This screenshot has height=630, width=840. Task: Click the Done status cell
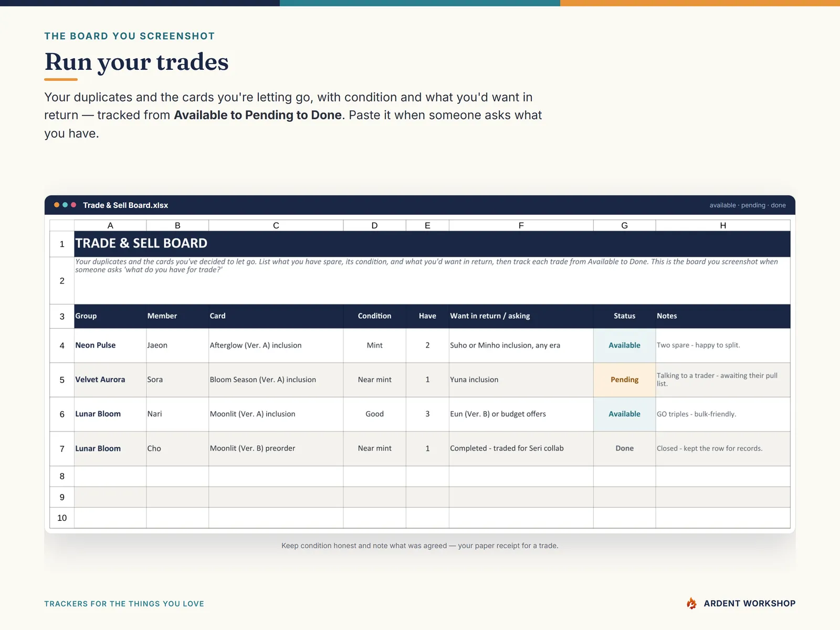tap(625, 448)
